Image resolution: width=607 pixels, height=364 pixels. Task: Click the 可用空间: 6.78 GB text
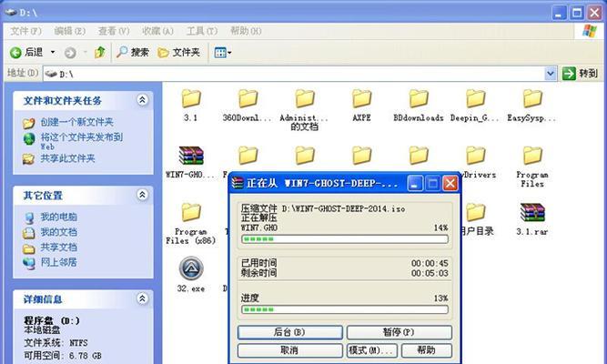pyautogui.click(x=62, y=356)
